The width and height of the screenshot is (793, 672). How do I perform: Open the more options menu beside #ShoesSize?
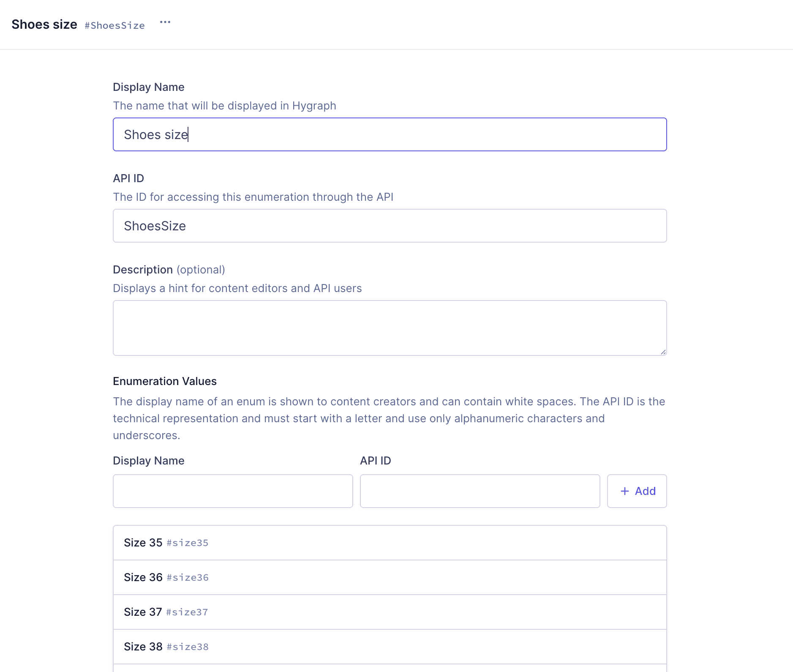click(165, 22)
